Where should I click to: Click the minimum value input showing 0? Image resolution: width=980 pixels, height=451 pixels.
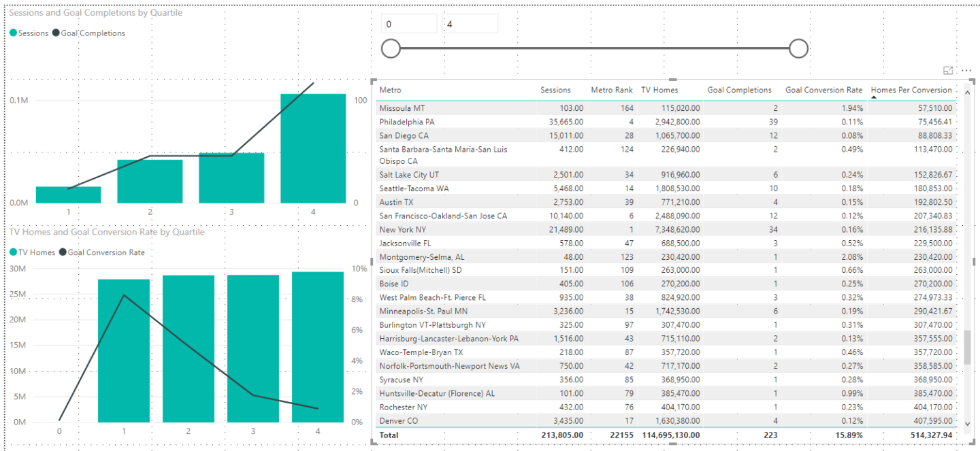(409, 24)
